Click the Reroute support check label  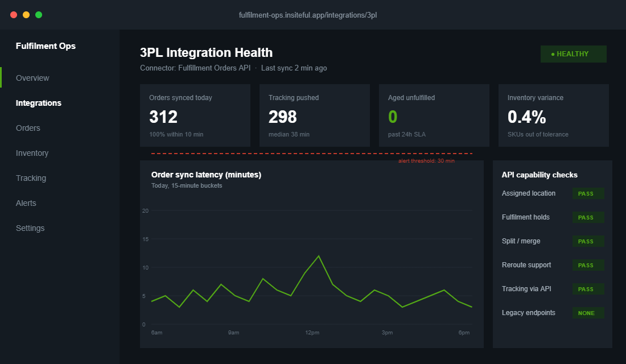pos(526,265)
